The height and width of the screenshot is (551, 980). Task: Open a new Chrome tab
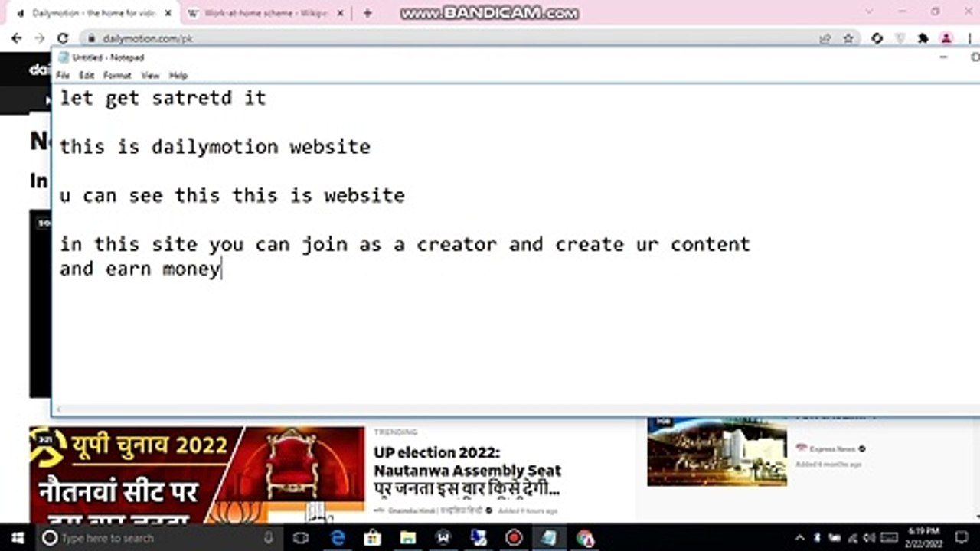[368, 13]
